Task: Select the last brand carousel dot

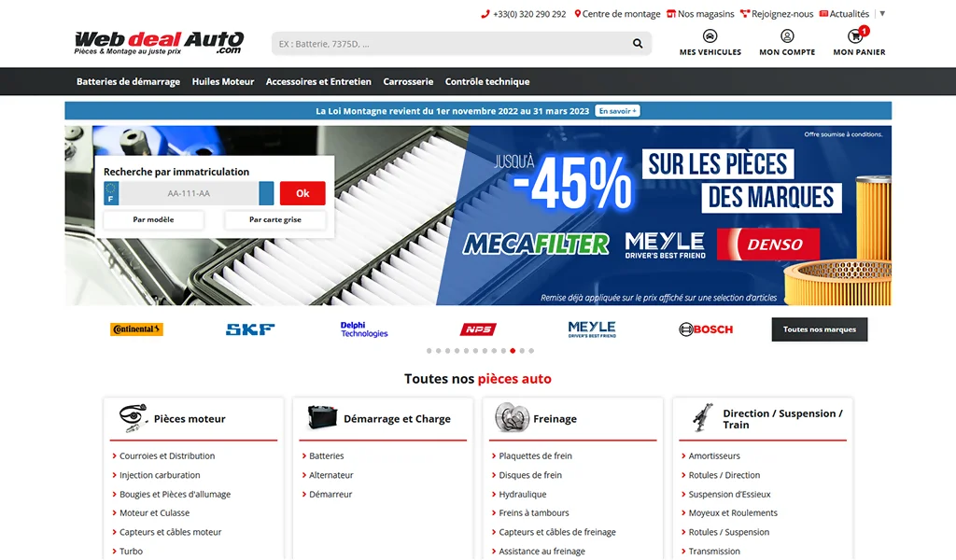Action: [531, 351]
